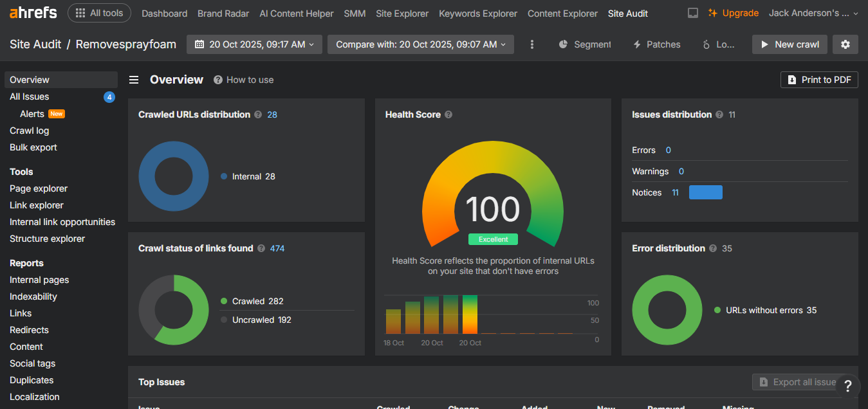The height and width of the screenshot is (409, 868).
Task: Open Content report in sidebar
Action: [x=26, y=347]
